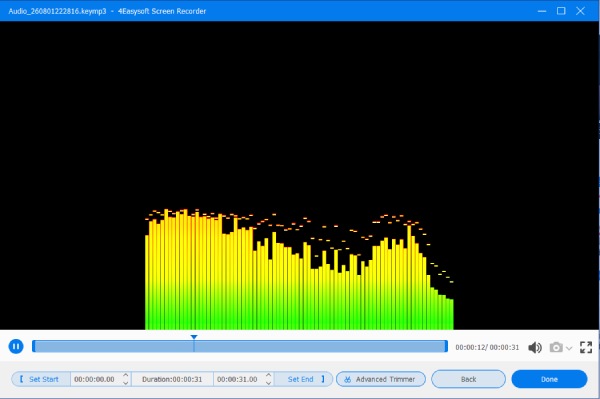Click the 00:00:12/ 00:00:31 time readout
This screenshot has height=399, width=600.
[487, 347]
